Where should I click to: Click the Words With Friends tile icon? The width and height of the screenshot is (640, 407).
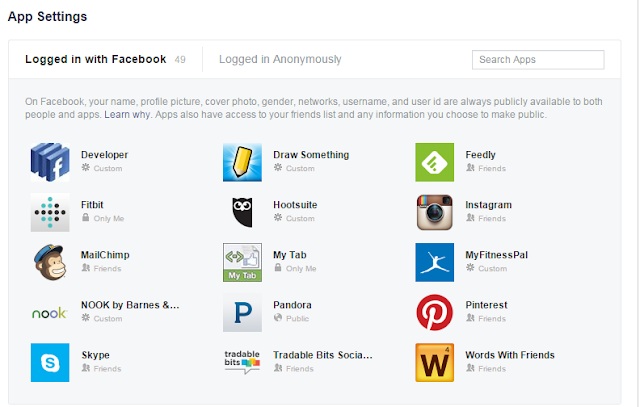435,362
